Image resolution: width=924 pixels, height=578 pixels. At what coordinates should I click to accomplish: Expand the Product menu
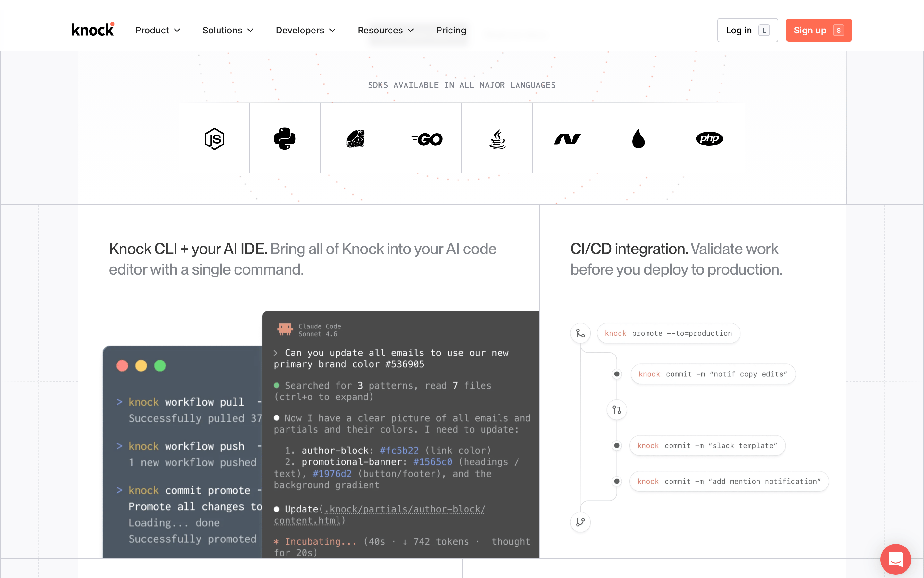158,30
